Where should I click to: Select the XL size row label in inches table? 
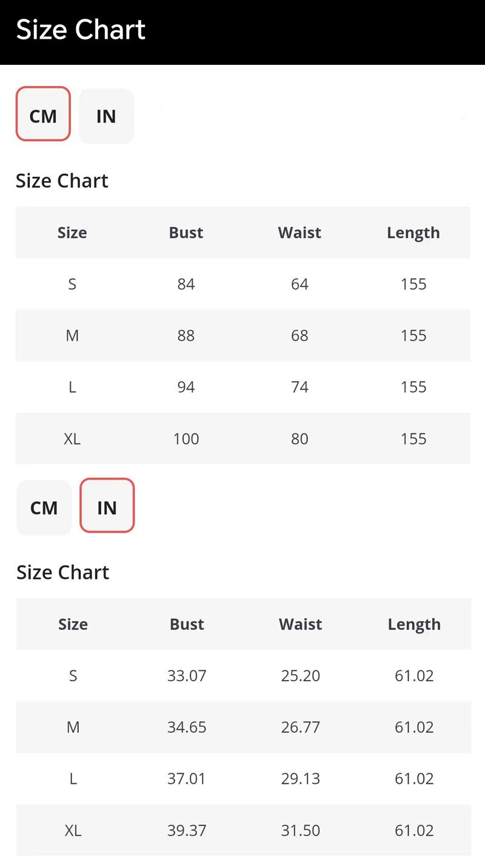pos(73,830)
